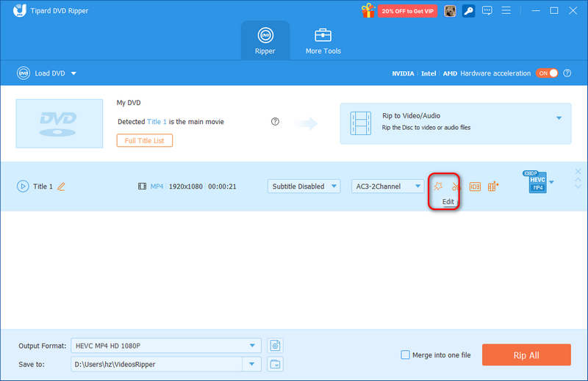Click the Rip All button
588x381 pixels.
[x=526, y=355]
